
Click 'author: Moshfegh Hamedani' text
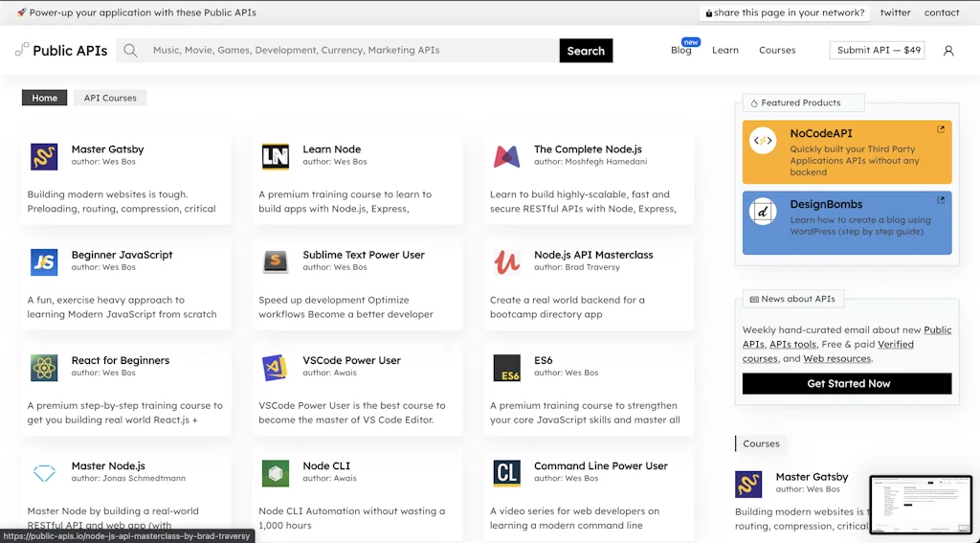tap(590, 162)
